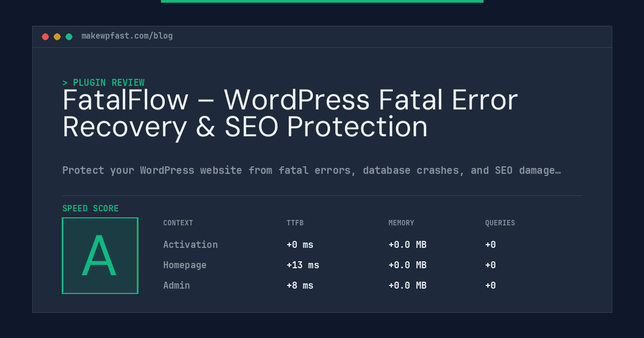Select the Activation row label
This screenshot has width=644, height=338.
(x=191, y=245)
